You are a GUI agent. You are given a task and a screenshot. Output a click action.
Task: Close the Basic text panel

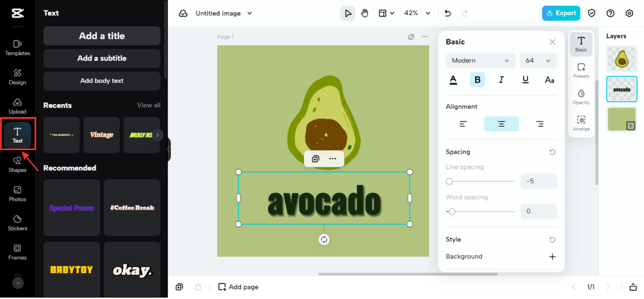click(x=552, y=42)
